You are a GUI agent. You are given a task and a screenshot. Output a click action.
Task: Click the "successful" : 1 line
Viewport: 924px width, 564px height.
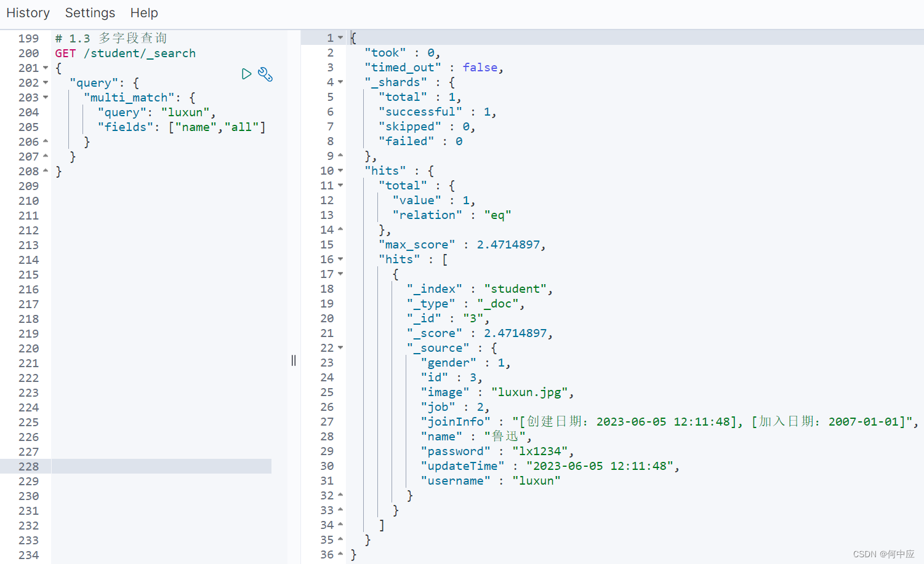pos(437,112)
